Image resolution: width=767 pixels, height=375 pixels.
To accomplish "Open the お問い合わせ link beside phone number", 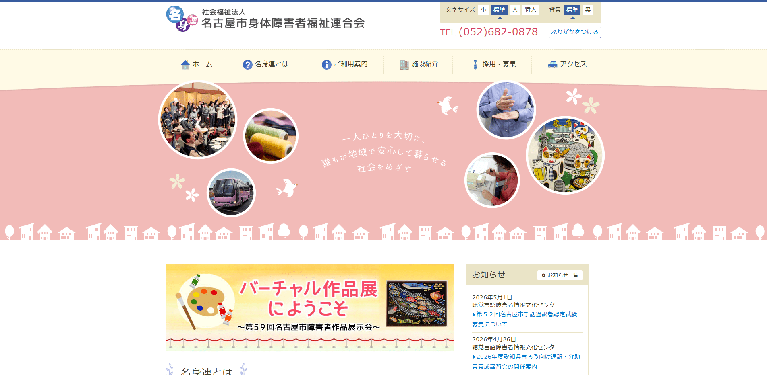I will point(574,32).
